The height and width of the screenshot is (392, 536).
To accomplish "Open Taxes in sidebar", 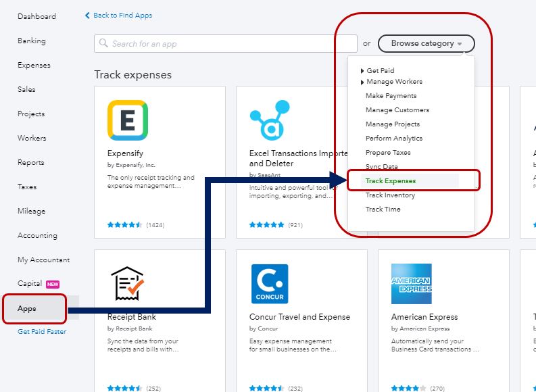I will (x=27, y=187).
